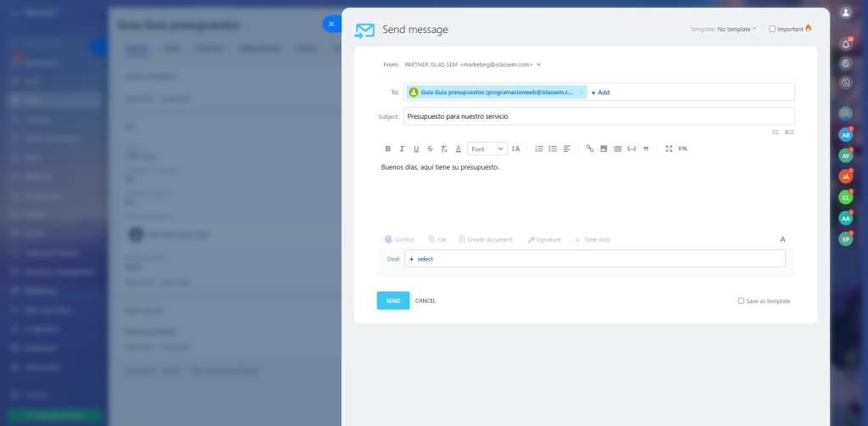Open the text color picker
868x426 pixels.
458,149
